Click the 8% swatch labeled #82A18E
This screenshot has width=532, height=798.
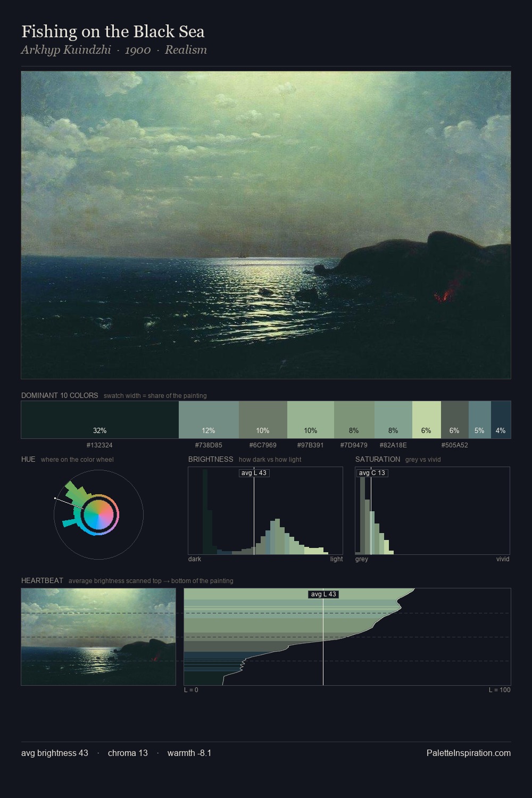(x=393, y=420)
